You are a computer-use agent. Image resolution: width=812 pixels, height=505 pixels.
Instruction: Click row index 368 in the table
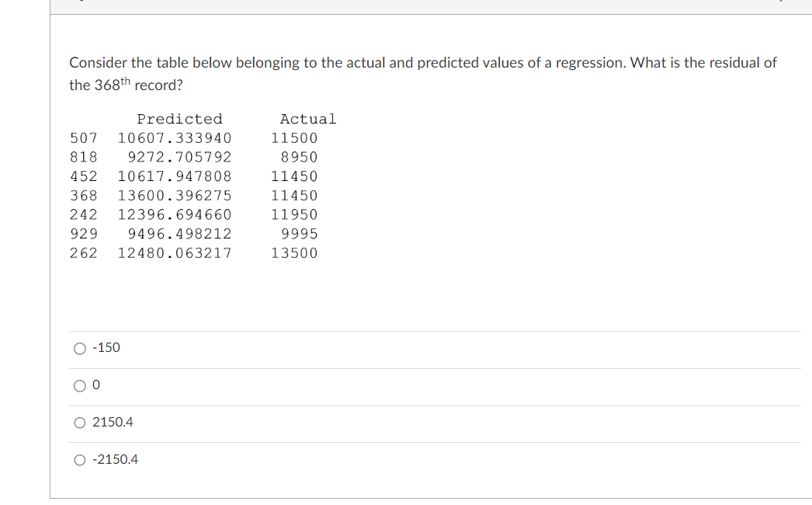[x=84, y=196]
